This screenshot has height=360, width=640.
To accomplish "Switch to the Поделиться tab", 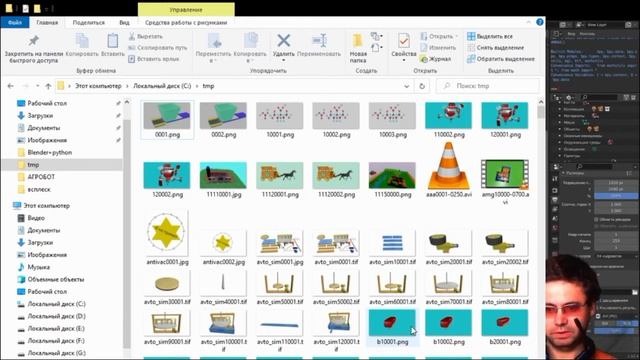I will (x=89, y=22).
